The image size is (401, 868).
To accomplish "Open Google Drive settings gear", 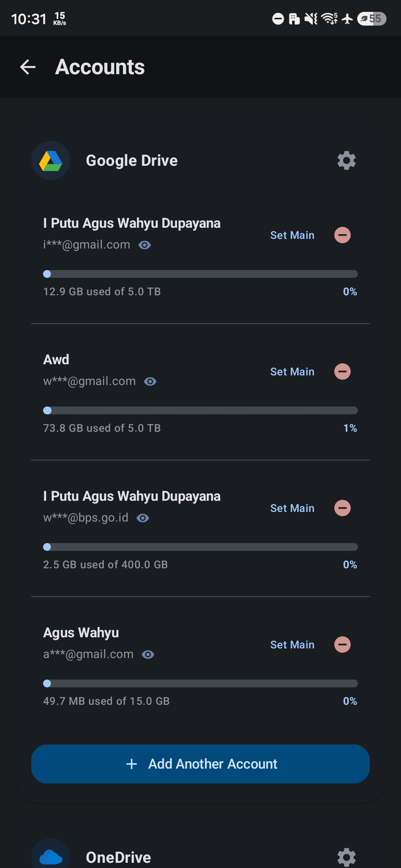I will tap(346, 161).
